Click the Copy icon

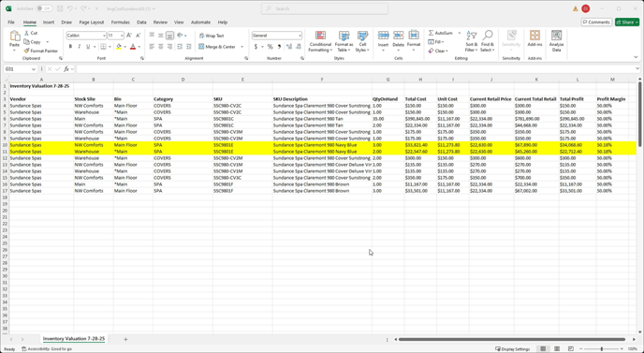(x=27, y=42)
